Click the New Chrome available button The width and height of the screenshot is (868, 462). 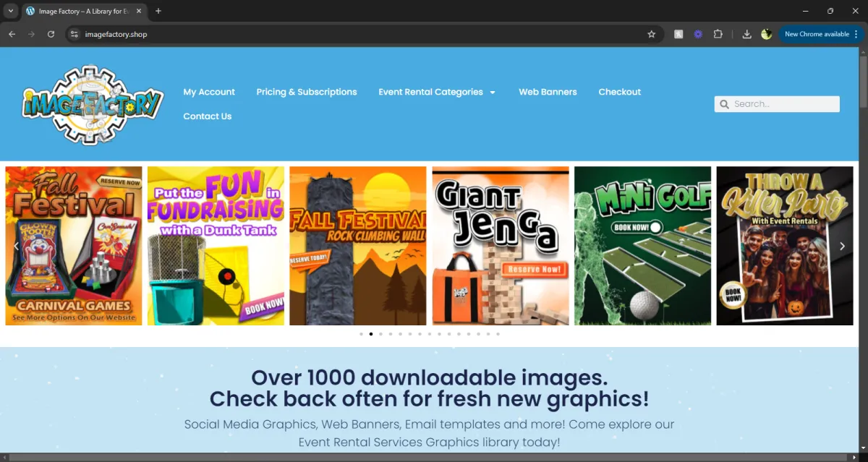(x=821, y=34)
